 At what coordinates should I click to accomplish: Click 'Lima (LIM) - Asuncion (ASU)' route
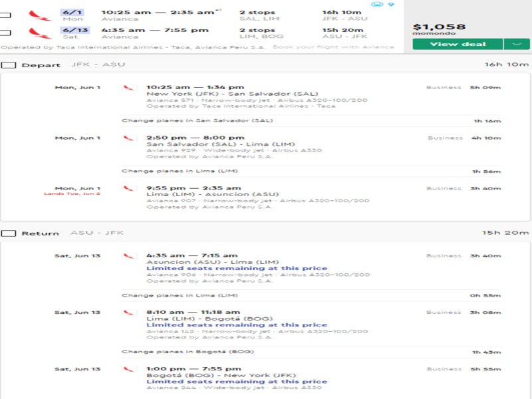[x=213, y=194]
